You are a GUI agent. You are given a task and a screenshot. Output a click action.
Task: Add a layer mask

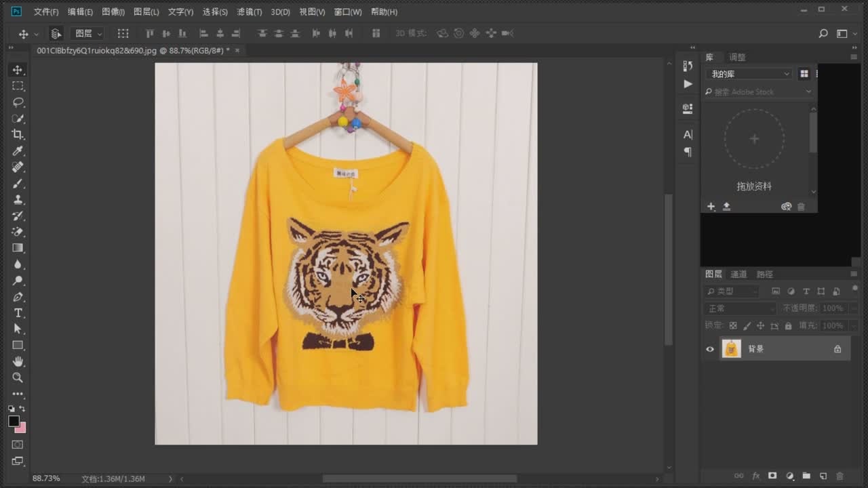click(772, 476)
